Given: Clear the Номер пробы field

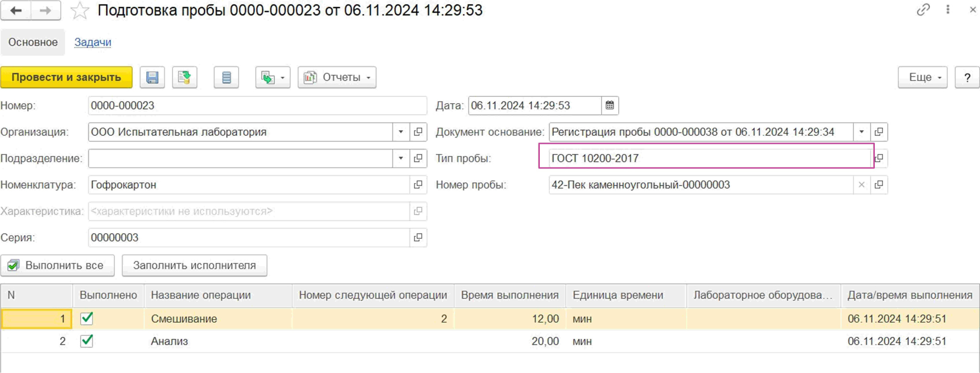Looking at the screenshot, I should click(861, 185).
